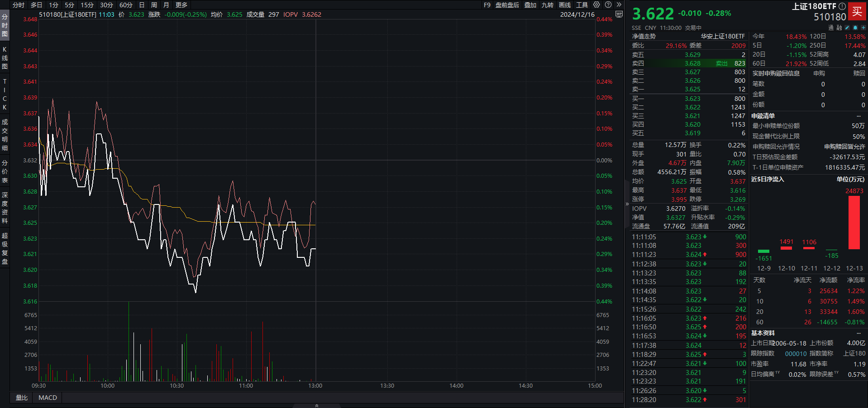Select the 60分 period

(x=126, y=5)
